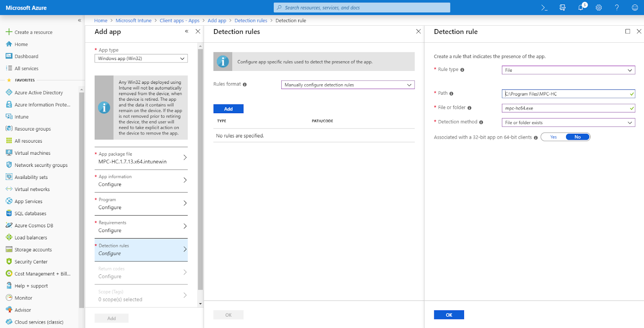Open Cloud Shell from the top bar
This screenshot has height=328, width=644.
tap(544, 8)
